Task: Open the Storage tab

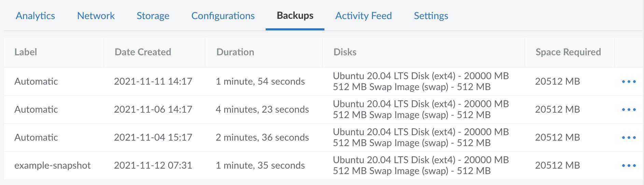Action: [153, 16]
